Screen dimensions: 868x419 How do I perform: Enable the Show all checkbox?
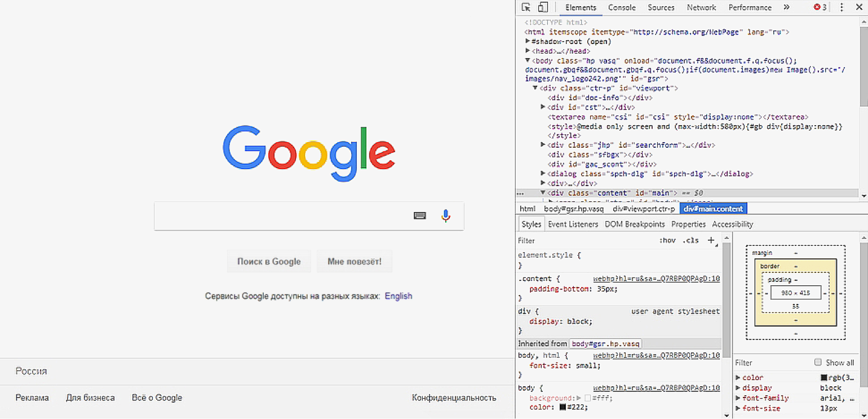(818, 362)
